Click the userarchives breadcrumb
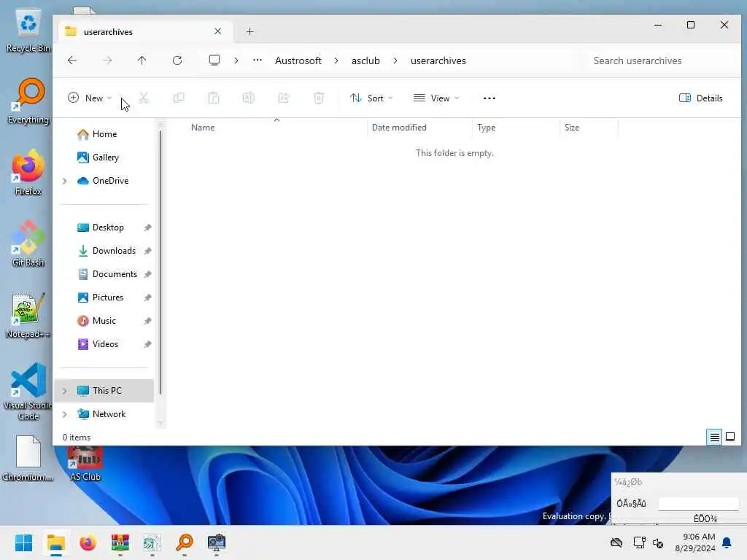Viewport: 747px width, 560px height. [x=438, y=61]
